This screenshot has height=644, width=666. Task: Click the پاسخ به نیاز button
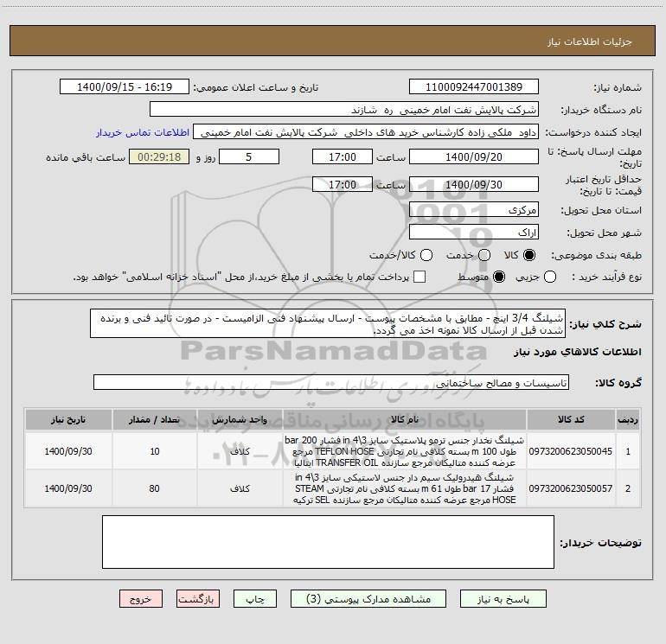[x=503, y=598]
